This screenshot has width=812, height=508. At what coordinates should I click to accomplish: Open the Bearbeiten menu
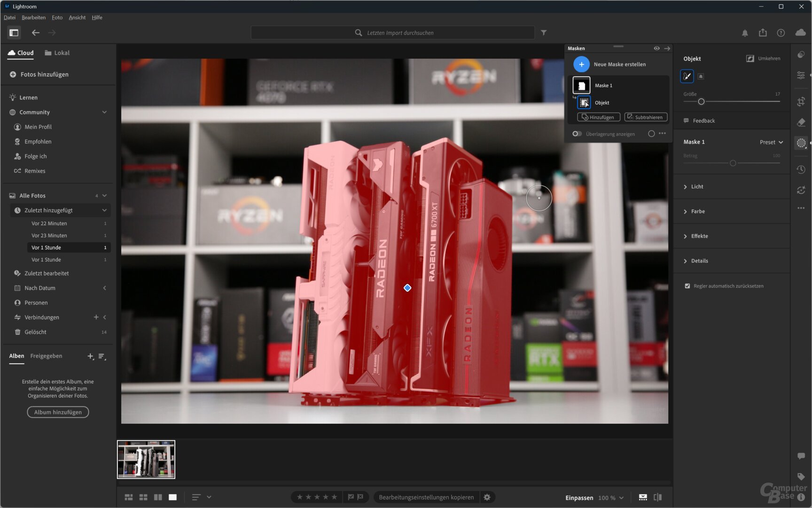[33, 17]
